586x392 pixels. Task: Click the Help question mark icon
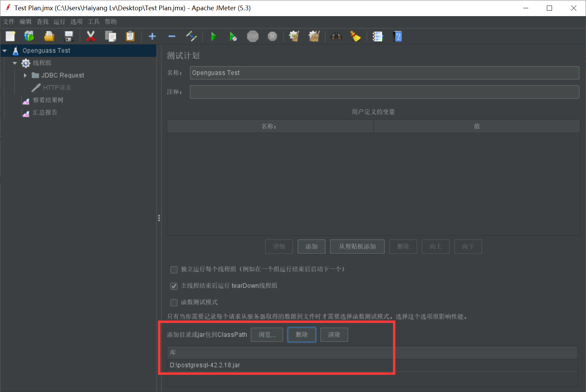click(397, 36)
